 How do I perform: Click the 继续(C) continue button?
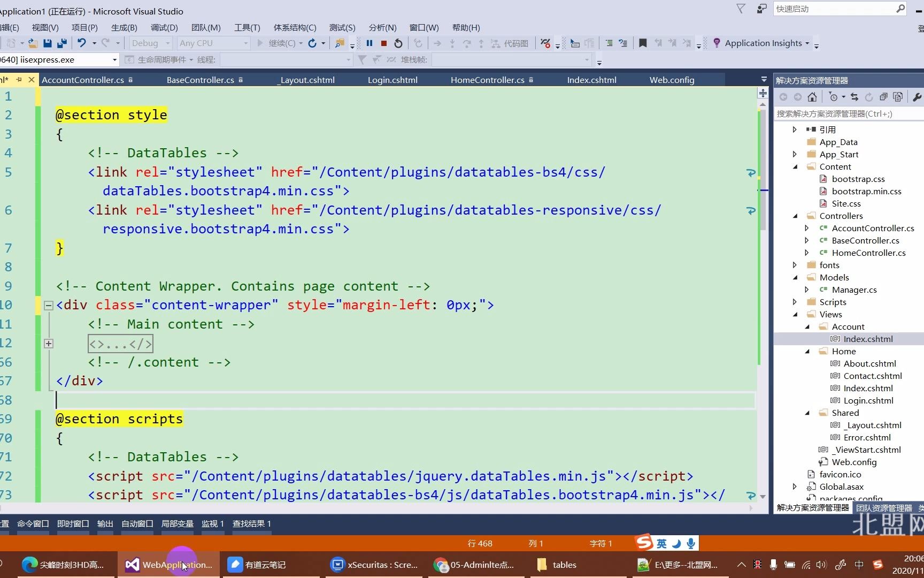coord(276,43)
